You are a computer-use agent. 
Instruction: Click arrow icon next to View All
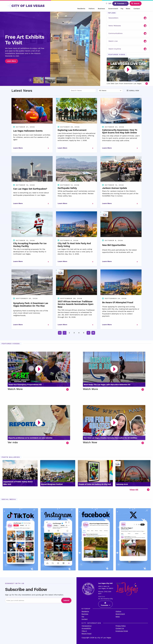tap(148, 490)
